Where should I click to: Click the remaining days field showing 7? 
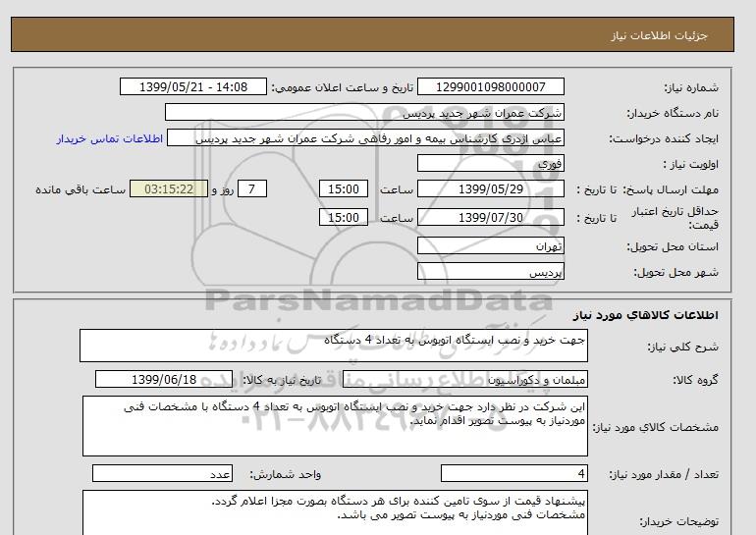click(x=252, y=188)
